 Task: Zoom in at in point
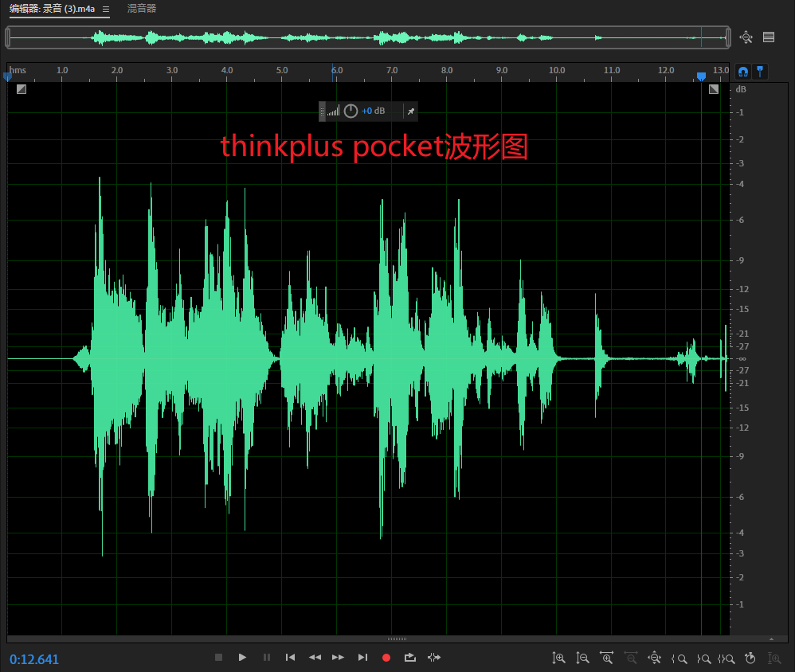pos(679,658)
